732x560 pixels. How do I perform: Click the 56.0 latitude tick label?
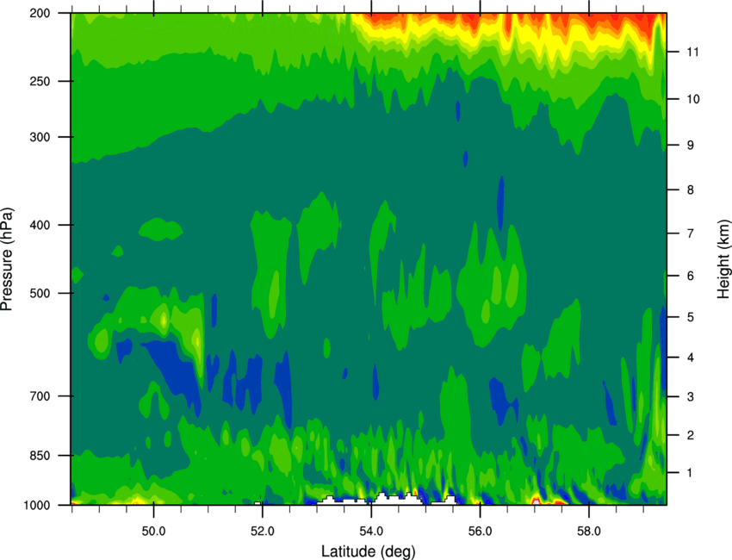point(481,532)
